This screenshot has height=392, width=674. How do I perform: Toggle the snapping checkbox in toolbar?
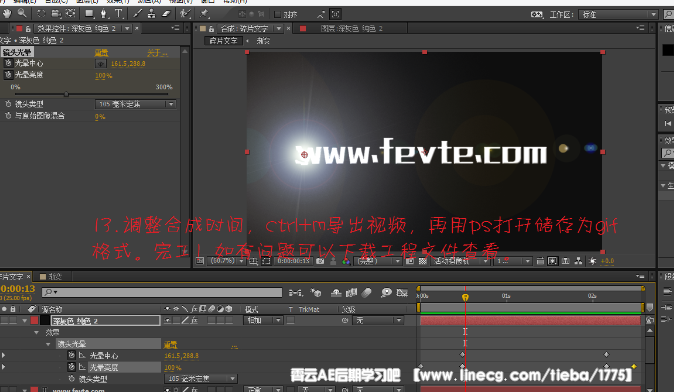coord(277,14)
